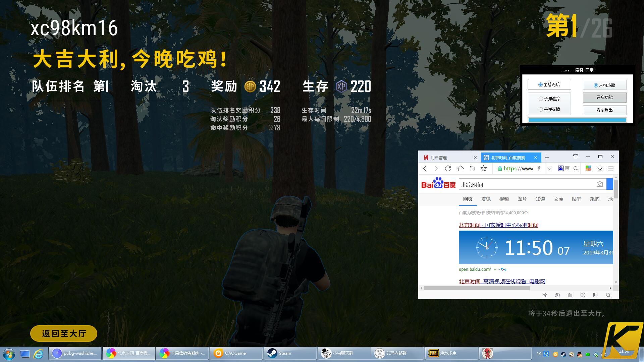
Task: Expand the small arrow beside open.baidu.com/
Action: [495, 269]
